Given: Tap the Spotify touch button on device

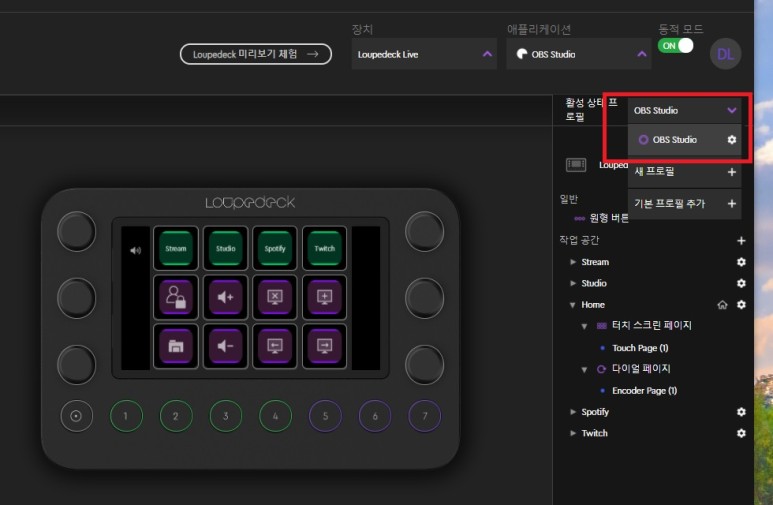Looking at the screenshot, I should [x=275, y=248].
